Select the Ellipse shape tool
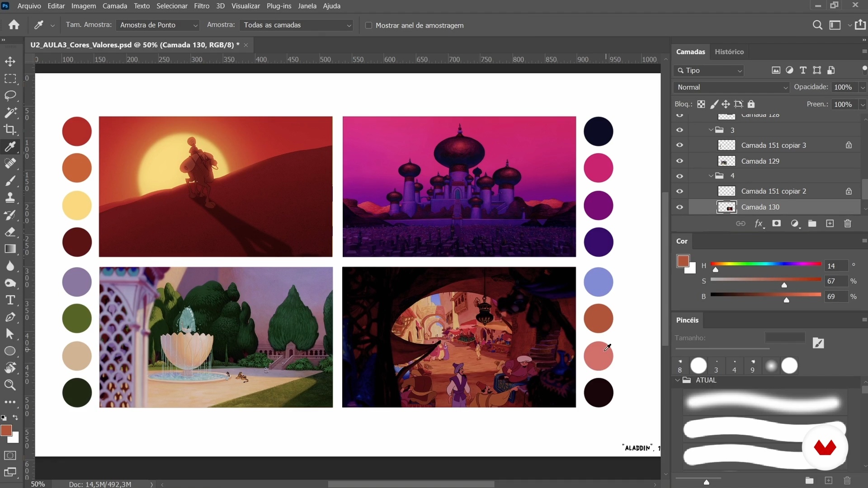Viewport: 868px width, 488px height. point(10,351)
